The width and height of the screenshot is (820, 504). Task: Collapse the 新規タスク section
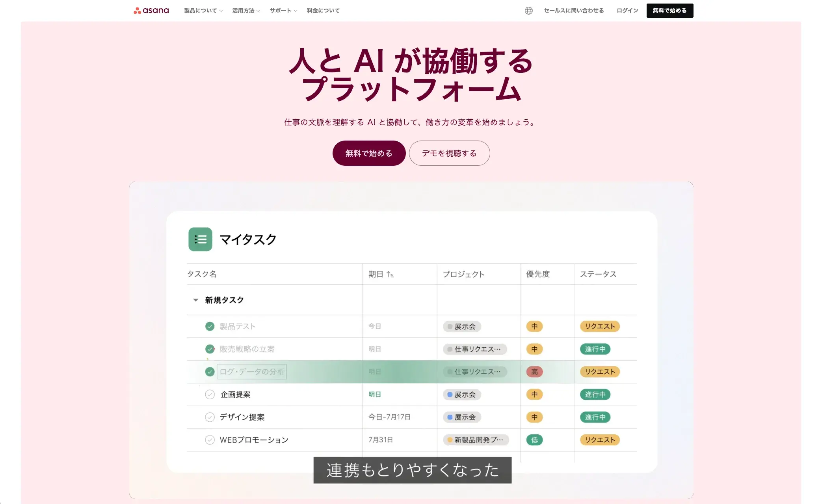[195, 300]
